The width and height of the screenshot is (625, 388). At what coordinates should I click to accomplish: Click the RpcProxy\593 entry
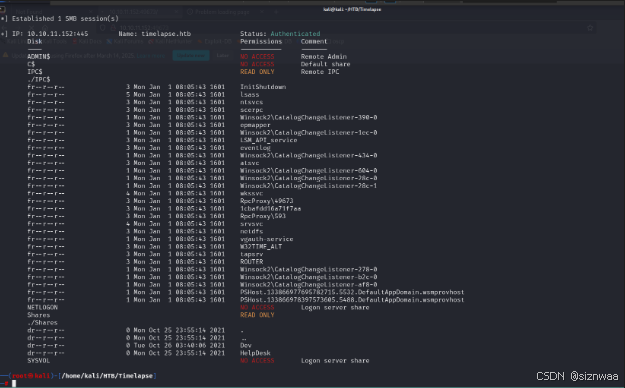(263, 216)
